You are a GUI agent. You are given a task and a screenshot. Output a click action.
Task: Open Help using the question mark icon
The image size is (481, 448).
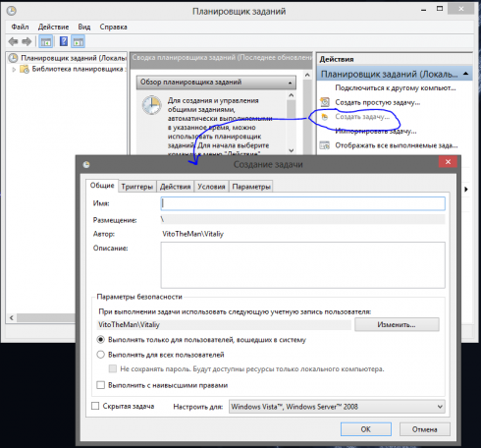point(64,41)
